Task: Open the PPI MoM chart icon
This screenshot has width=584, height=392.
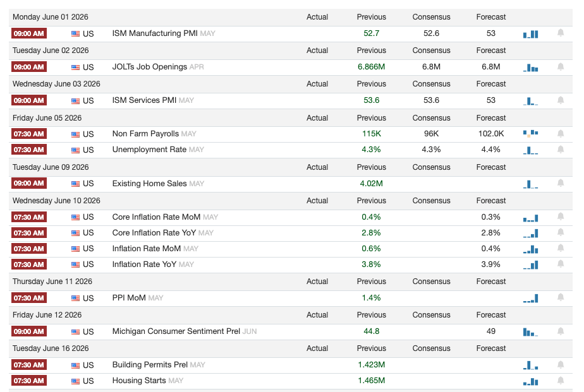Action: click(530, 299)
